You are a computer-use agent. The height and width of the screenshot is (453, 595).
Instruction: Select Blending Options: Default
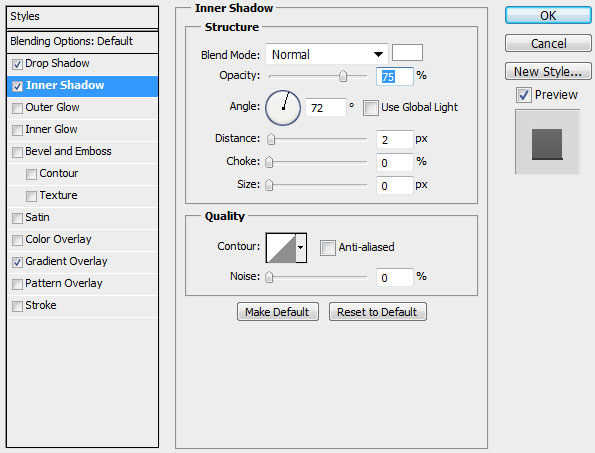[x=82, y=41]
